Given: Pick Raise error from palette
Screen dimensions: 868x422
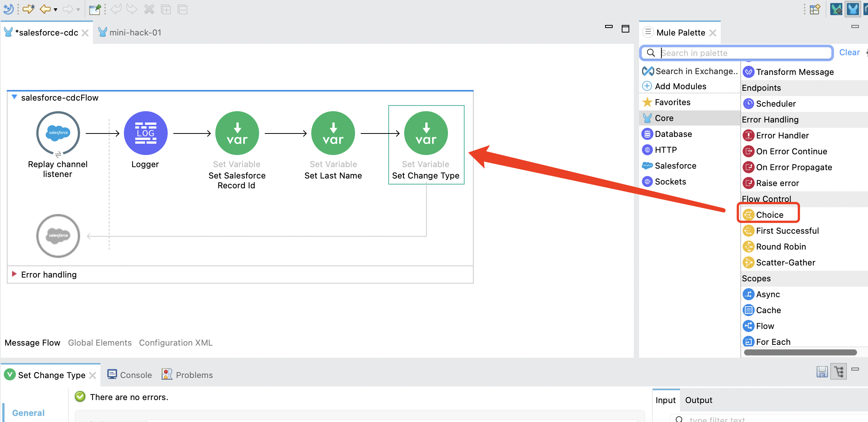Looking at the screenshot, I should pos(771,183).
